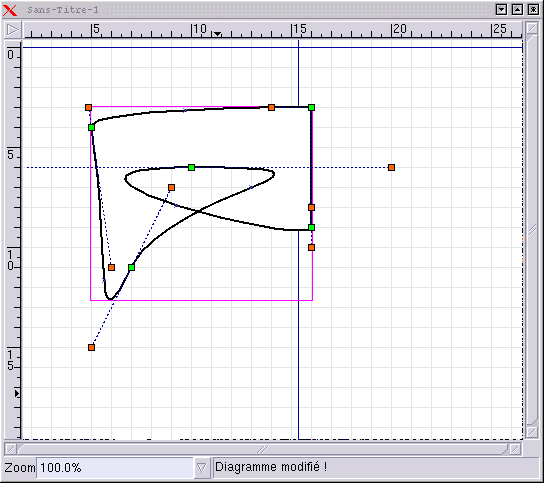The image size is (544, 483).
Task: Click the position marker on the horizontal ruler
Action: (218, 34)
